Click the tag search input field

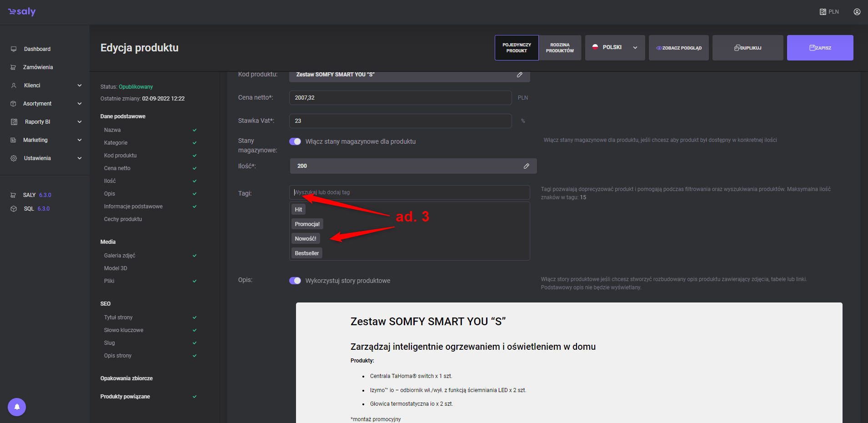click(x=409, y=192)
